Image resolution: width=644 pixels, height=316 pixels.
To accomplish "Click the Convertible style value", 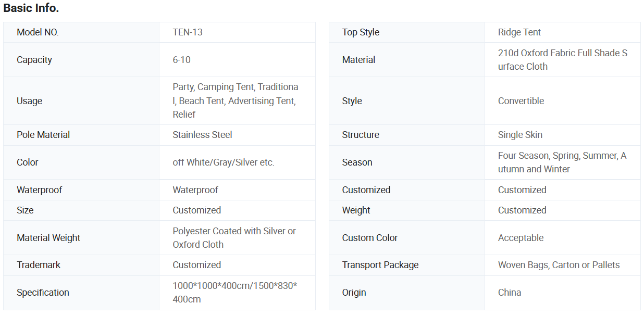I will coord(521,101).
